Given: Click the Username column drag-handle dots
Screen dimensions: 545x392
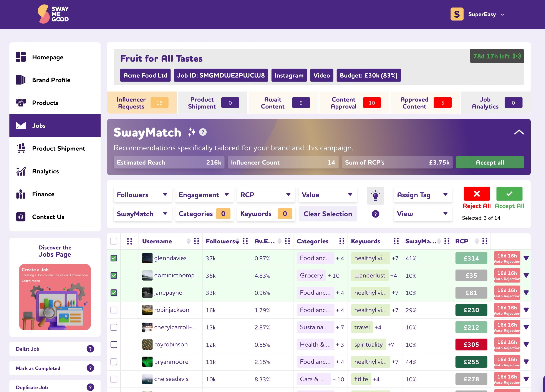Looking at the screenshot, I should pos(197,241).
